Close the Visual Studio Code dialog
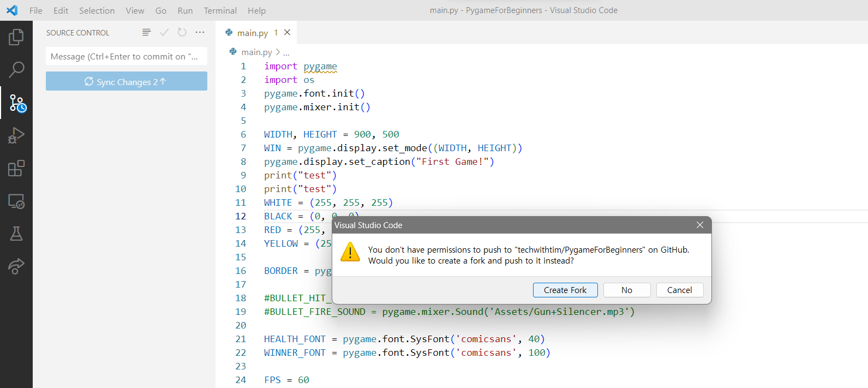 (x=700, y=225)
